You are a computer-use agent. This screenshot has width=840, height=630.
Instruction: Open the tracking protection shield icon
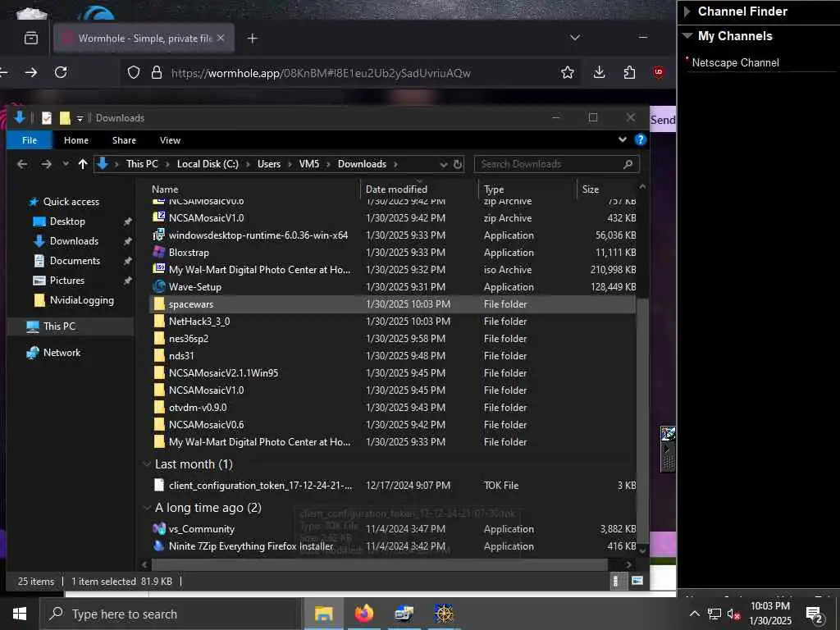coord(134,72)
